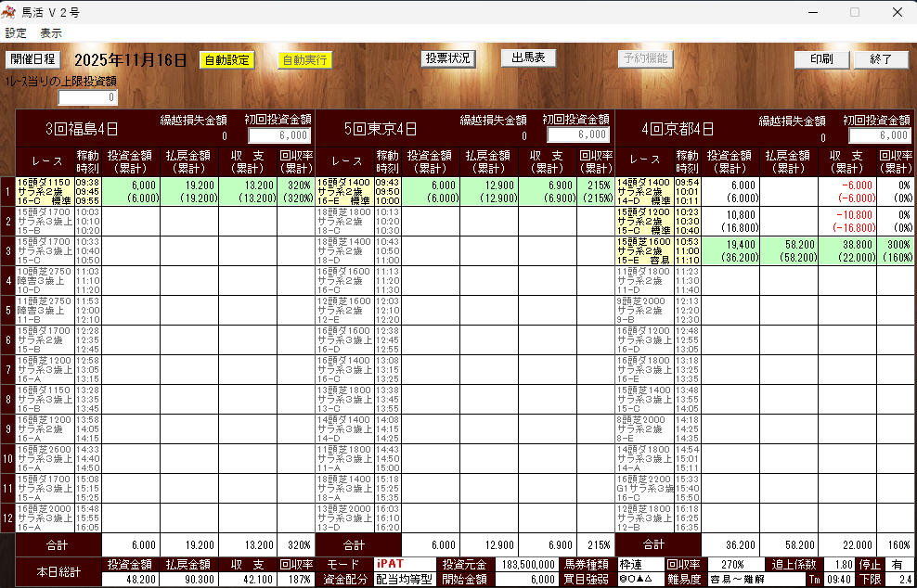Image resolution: width=917 pixels, height=588 pixels.
Task: Select 初回投資金額 field under 4回京都4日
Action: tap(877, 134)
